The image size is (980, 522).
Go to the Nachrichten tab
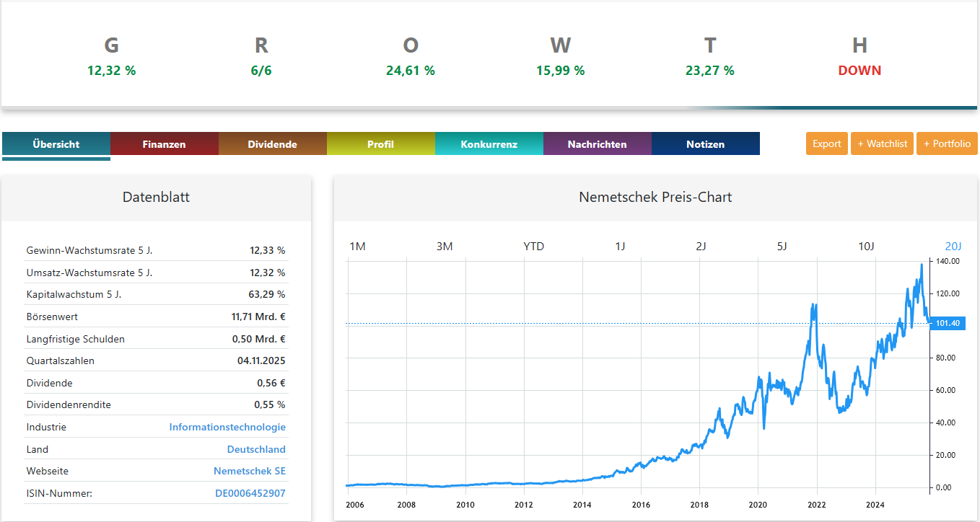(x=597, y=144)
